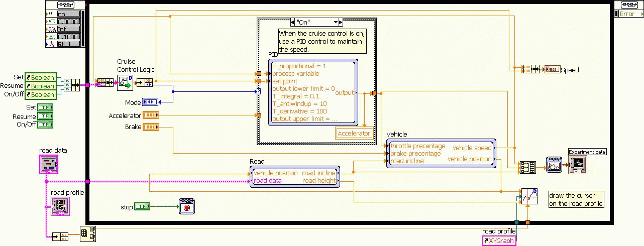Select the road data cluster terminal
The height and width of the screenshot is (246, 644).
click(49, 164)
